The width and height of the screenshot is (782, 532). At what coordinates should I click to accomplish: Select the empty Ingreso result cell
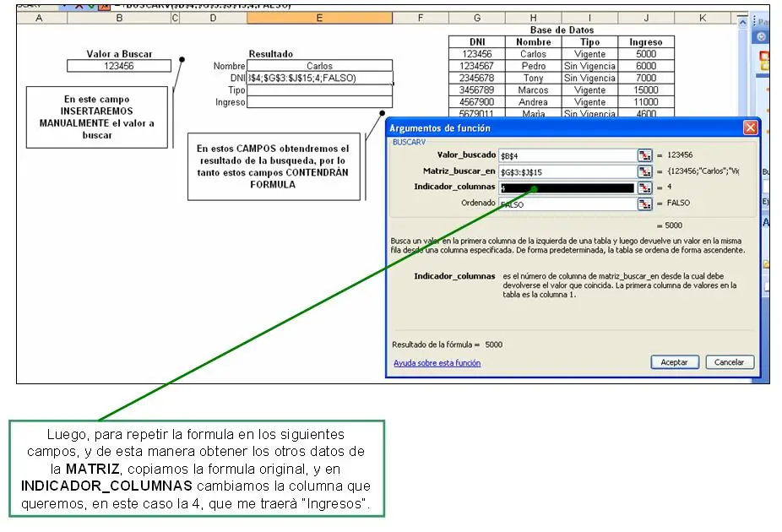pos(319,102)
